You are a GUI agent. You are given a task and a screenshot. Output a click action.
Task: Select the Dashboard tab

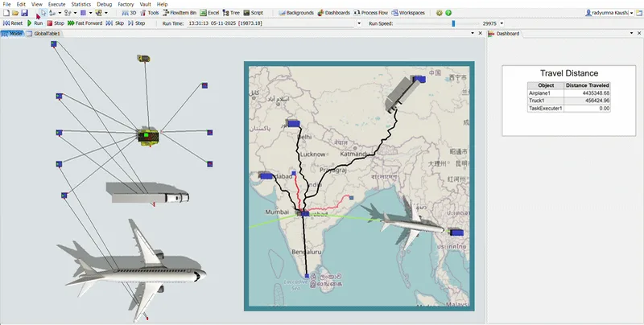click(x=505, y=34)
